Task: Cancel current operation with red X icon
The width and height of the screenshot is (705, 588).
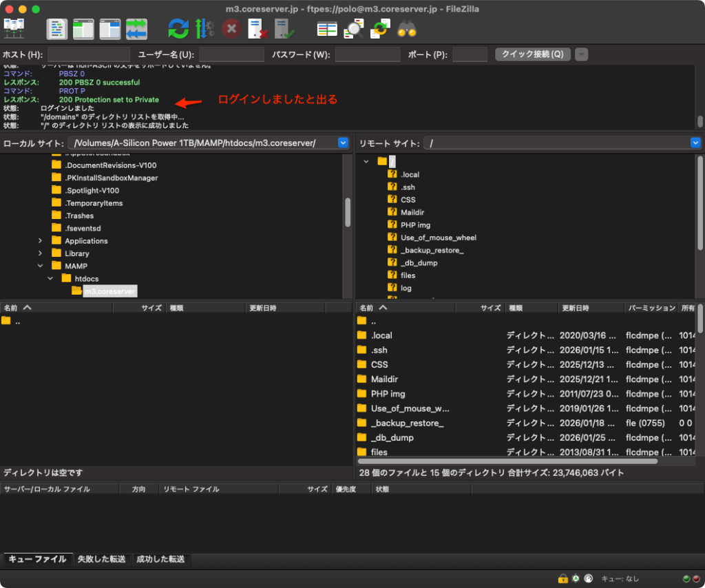Action: pos(232,28)
